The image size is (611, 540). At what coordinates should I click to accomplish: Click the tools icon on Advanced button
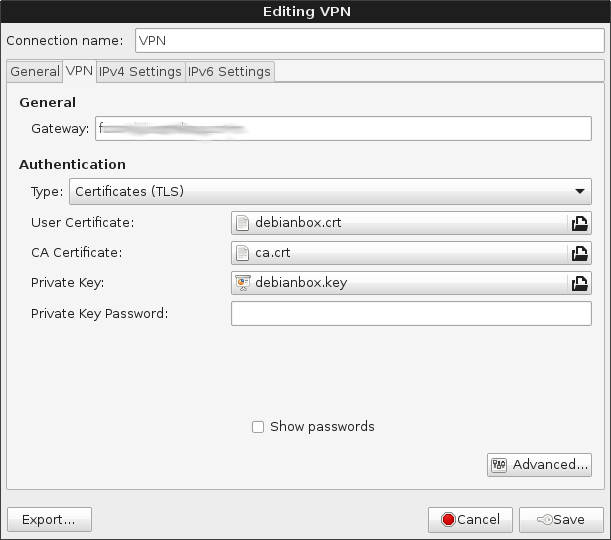tap(499, 465)
